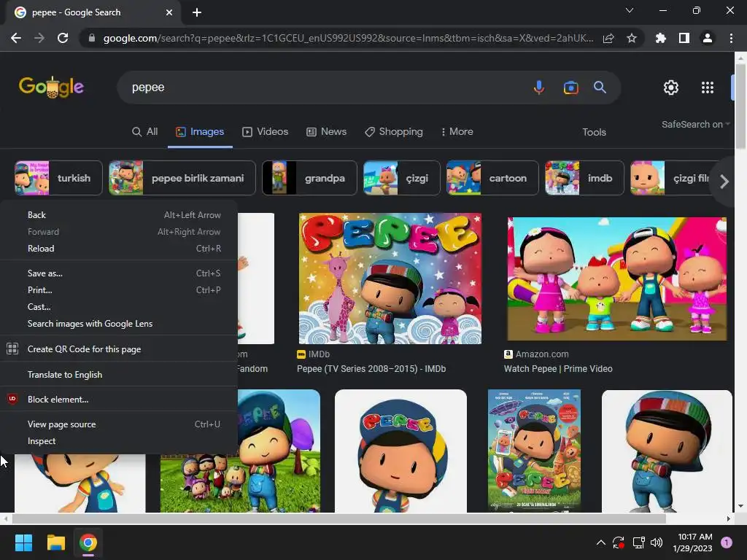Choose Block element... uBlock entry
The height and width of the screenshot is (560, 747).
119,400
